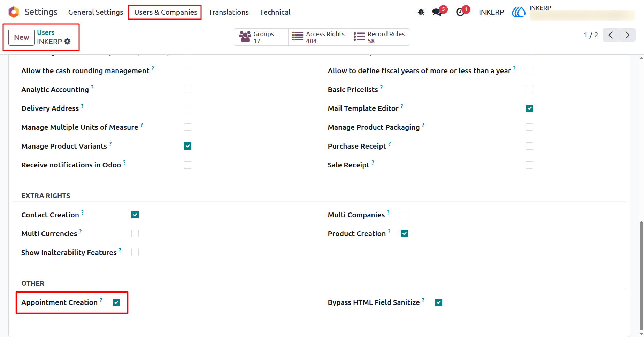Go to the previous record arrow
Viewport: 644px width, 337px height.
611,35
